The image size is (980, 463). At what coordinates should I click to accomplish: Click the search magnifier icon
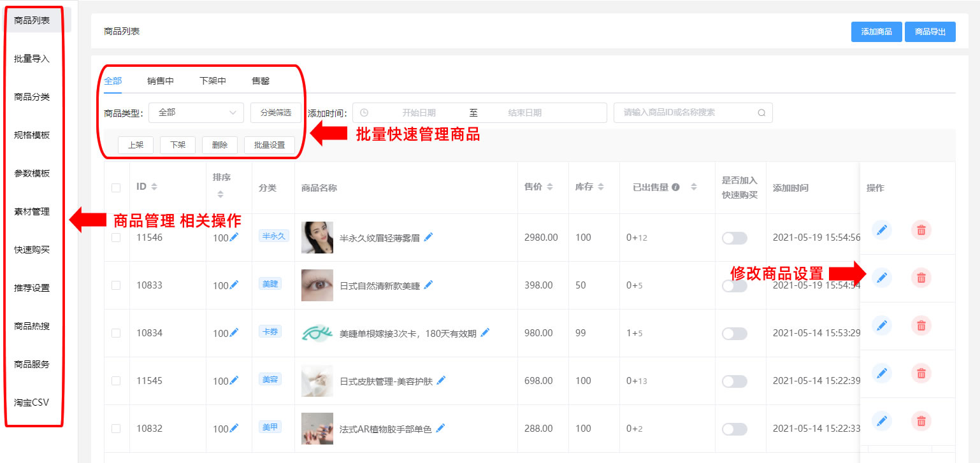761,113
